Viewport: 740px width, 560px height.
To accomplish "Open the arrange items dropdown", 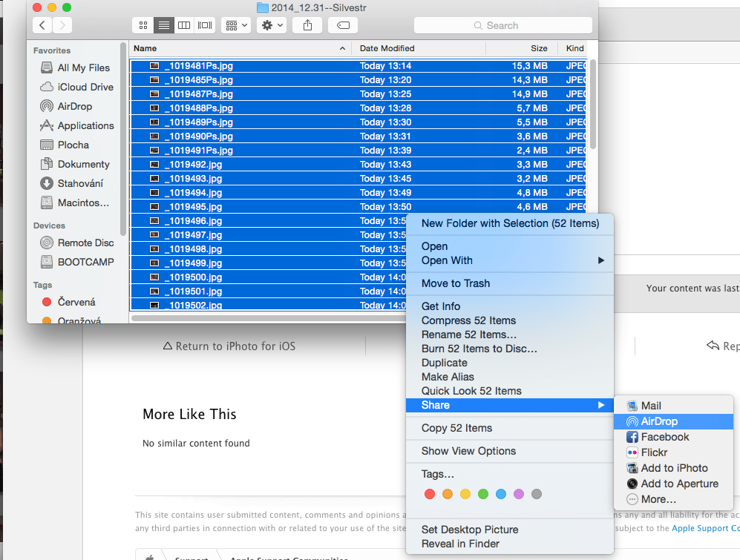I will coord(235,25).
